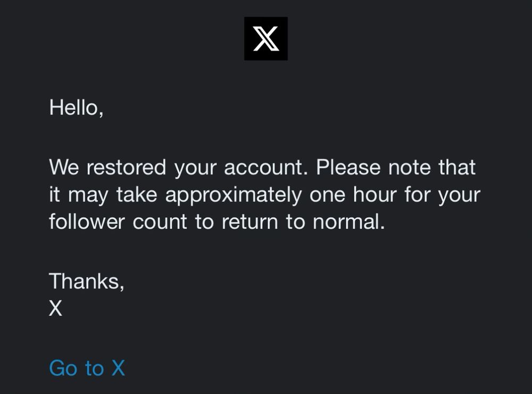
Task: Click the X signature below Thanks
Action: click(x=56, y=308)
